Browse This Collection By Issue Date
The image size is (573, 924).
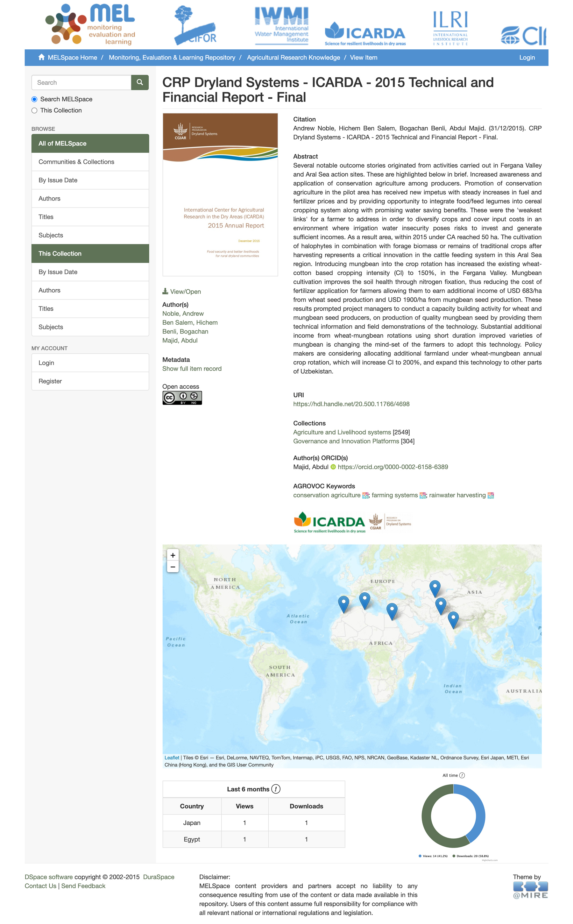[90, 272]
